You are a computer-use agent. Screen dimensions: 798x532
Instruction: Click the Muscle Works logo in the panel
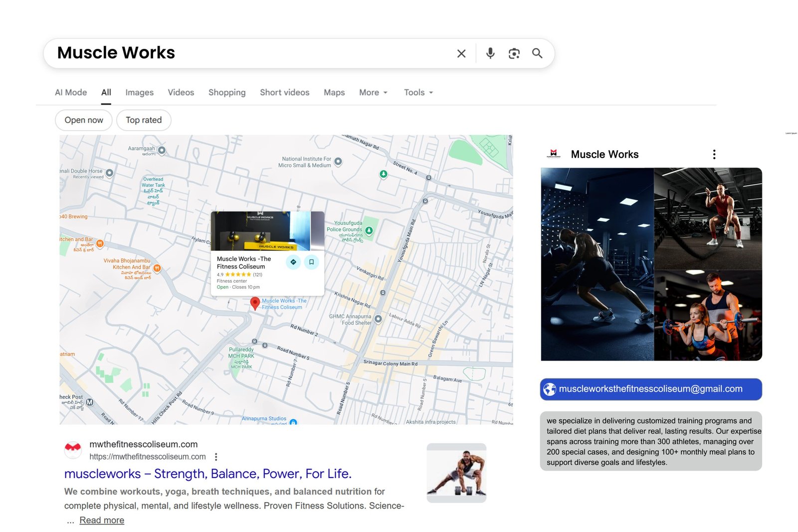(x=553, y=154)
